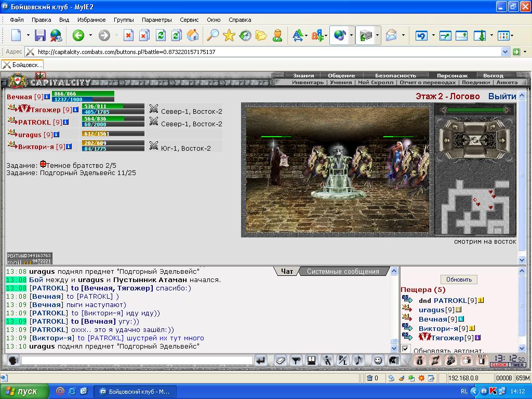Screen dimensions: 532x399
Task: Click the пуск Start button
Action: click(24, 392)
